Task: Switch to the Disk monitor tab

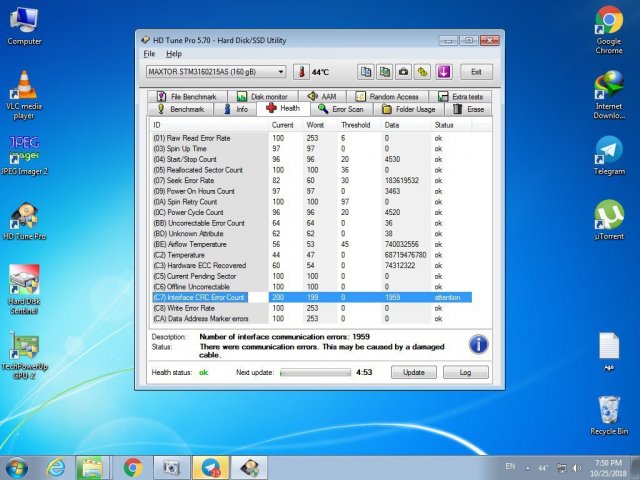Action: pos(262,97)
